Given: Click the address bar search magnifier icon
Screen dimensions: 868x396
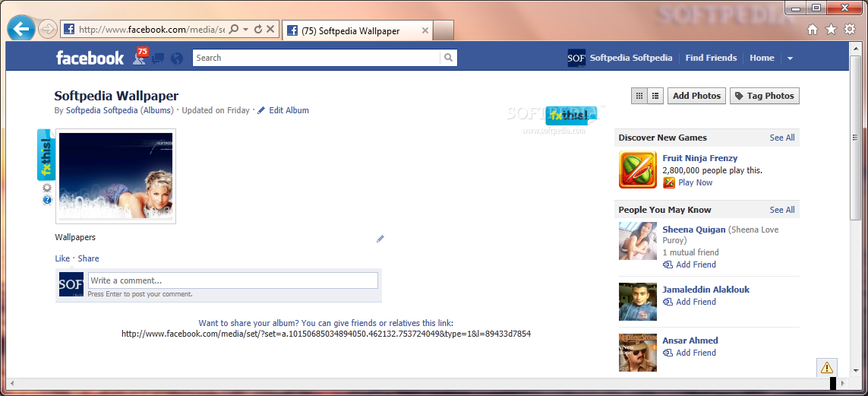Looking at the screenshot, I should 234,30.
